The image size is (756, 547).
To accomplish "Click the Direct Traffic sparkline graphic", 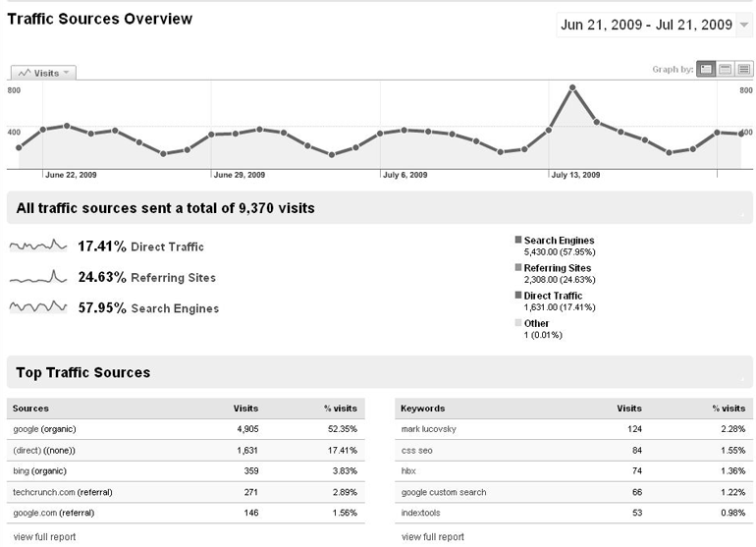I will (38, 246).
